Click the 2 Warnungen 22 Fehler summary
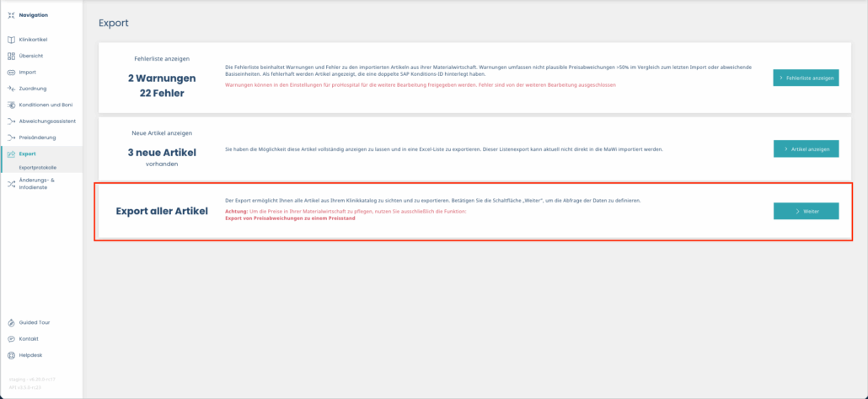 pyautogui.click(x=161, y=85)
